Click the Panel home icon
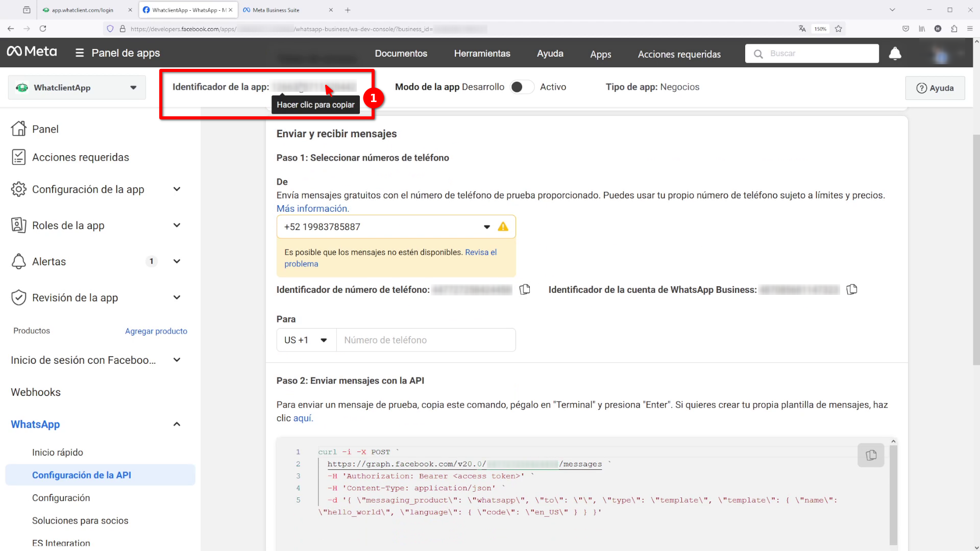This screenshot has height=551, width=980. (x=18, y=129)
